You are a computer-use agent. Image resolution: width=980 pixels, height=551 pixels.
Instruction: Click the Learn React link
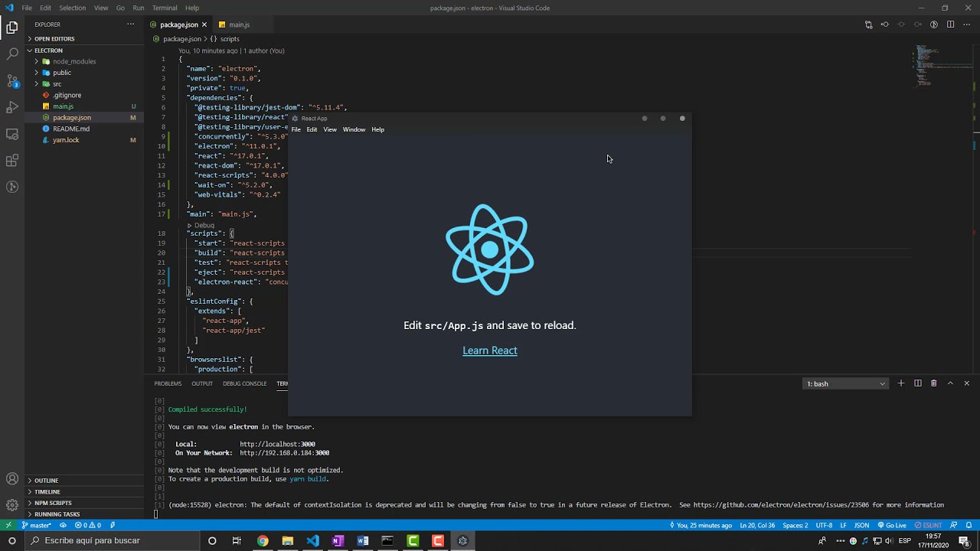[x=490, y=350]
